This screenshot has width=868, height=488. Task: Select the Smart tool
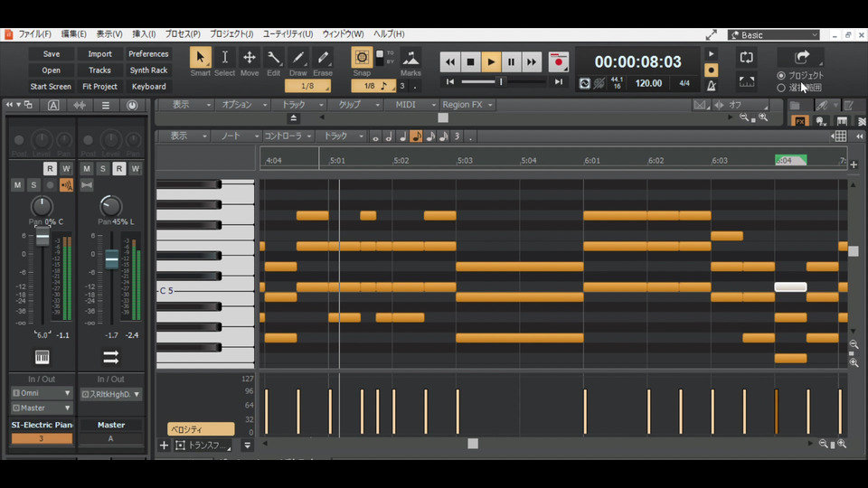click(x=200, y=58)
